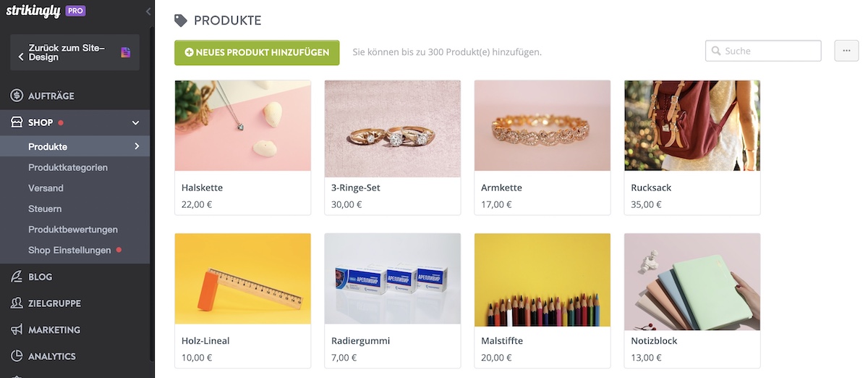Collapse the Shop menu chevron

pyautogui.click(x=135, y=123)
